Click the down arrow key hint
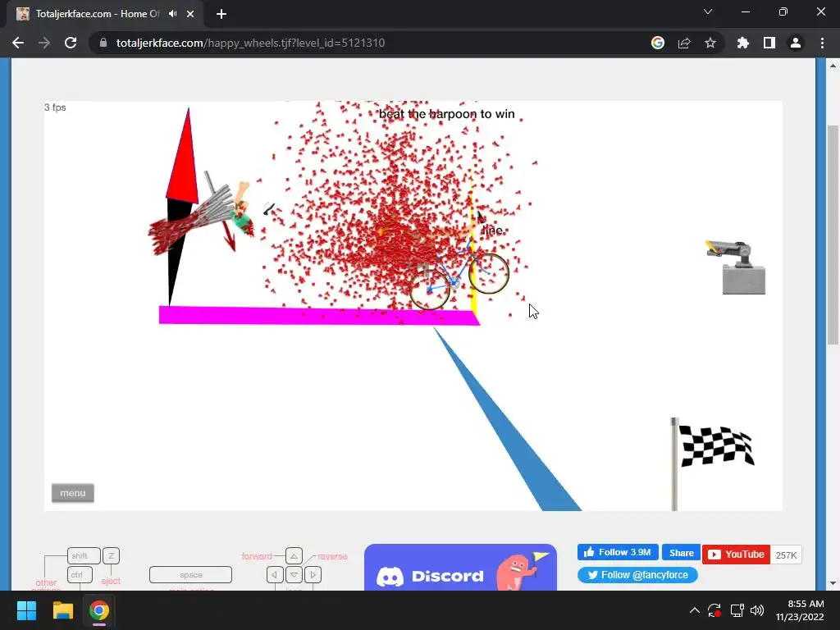Viewport: 840px width, 630px height. pos(294,575)
